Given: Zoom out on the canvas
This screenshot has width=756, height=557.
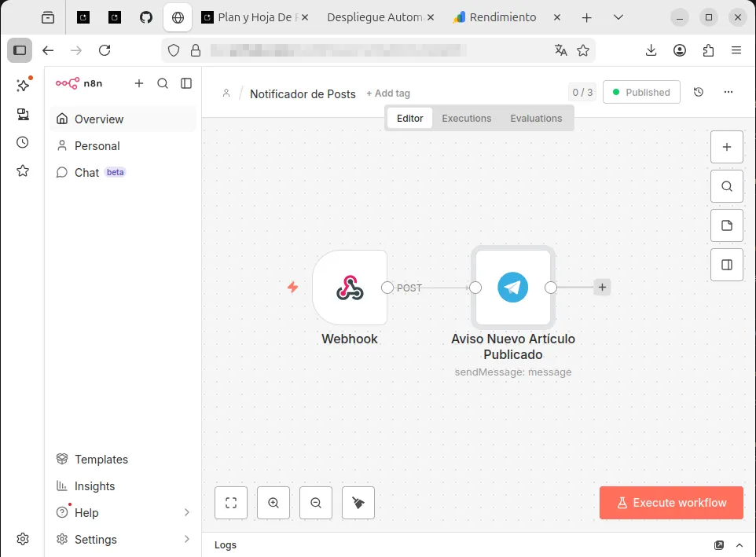Looking at the screenshot, I should tap(316, 503).
